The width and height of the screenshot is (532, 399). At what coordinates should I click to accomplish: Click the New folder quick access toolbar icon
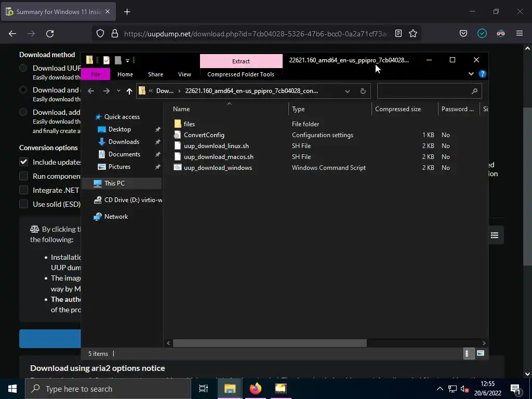pos(118,60)
